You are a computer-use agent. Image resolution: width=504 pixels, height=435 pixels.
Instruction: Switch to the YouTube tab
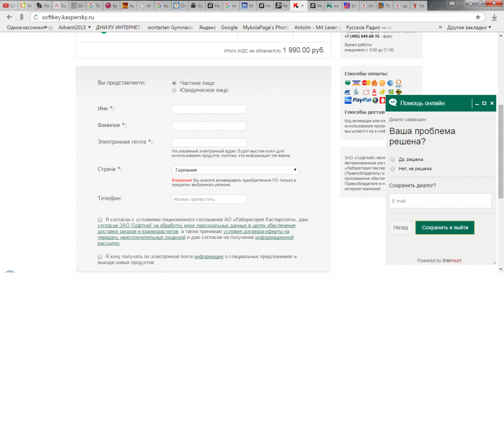tap(8, 5)
